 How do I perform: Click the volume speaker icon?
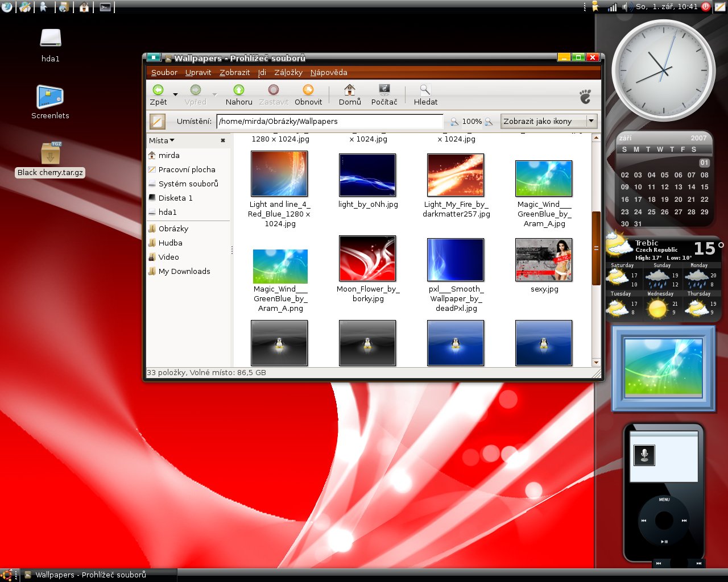(626, 7)
